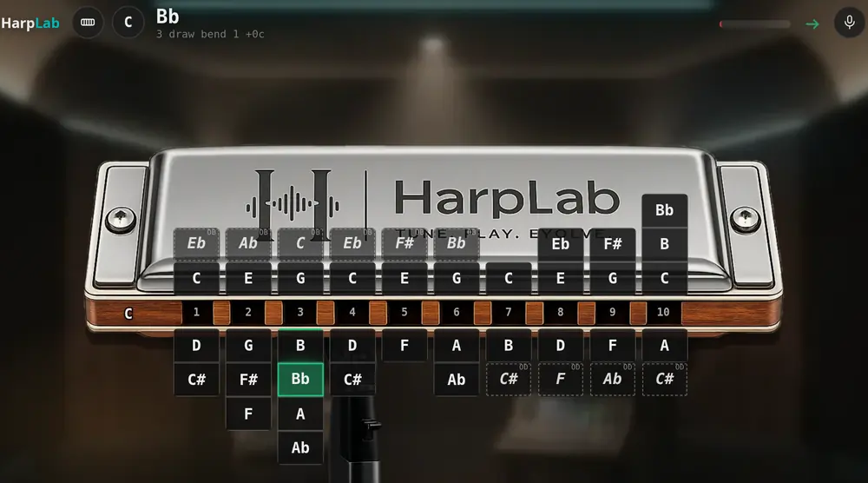This screenshot has height=483, width=868.
Task: Select blow note E above hole 2
Action: (248, 278)
